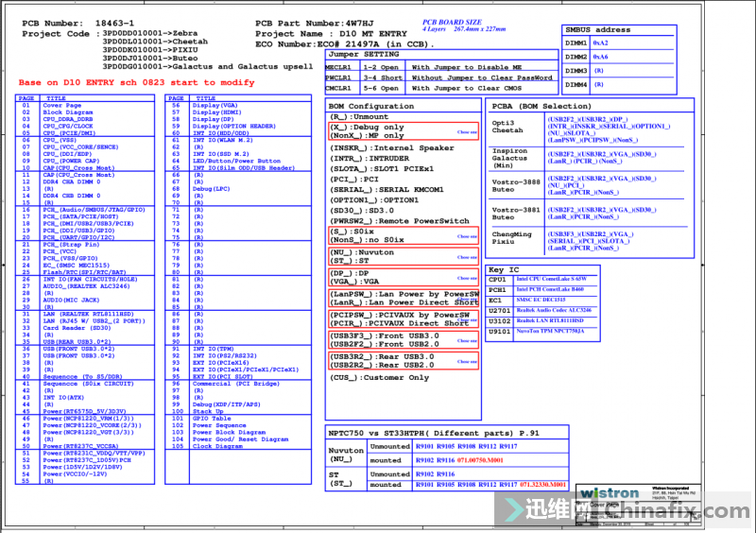Select index entry INT IO(TPM)
The width and height of the screenshot is (756, 533).
click(214, 349)
